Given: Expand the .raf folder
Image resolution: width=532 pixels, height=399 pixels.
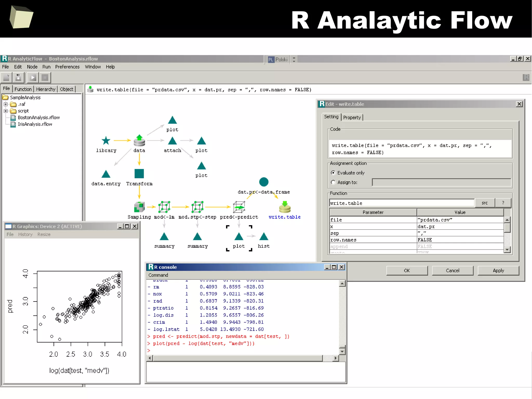Looking at the screenshot, I should (5, 104).
